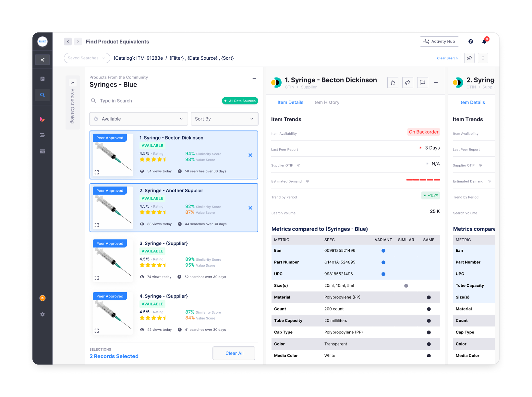Screen dimensions: 532x397
Task: Open the notifications bell
Action: pyautogui.click(x=485, y=41)
